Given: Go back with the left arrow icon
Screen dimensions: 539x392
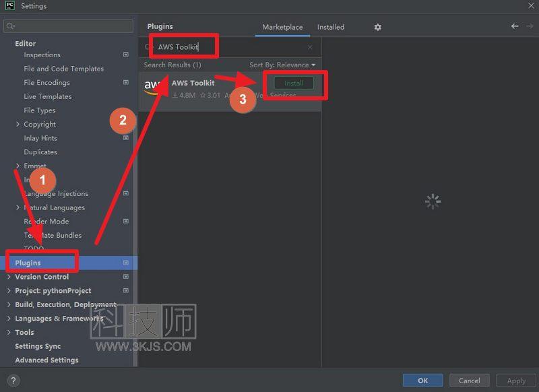Looking at the screenshot, I should (515, 26).
